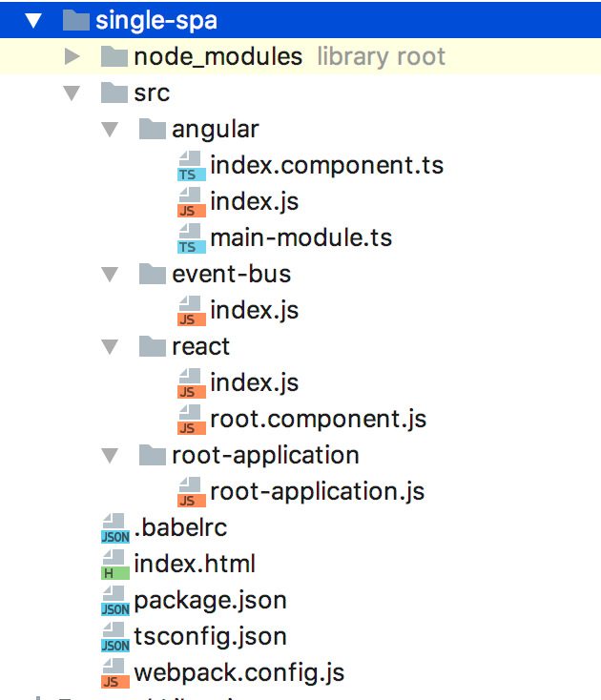Image resolution: width=601 pixels, height=700 pixels.
Task: Click the root-application folder icon
Action: pos(153,455)
